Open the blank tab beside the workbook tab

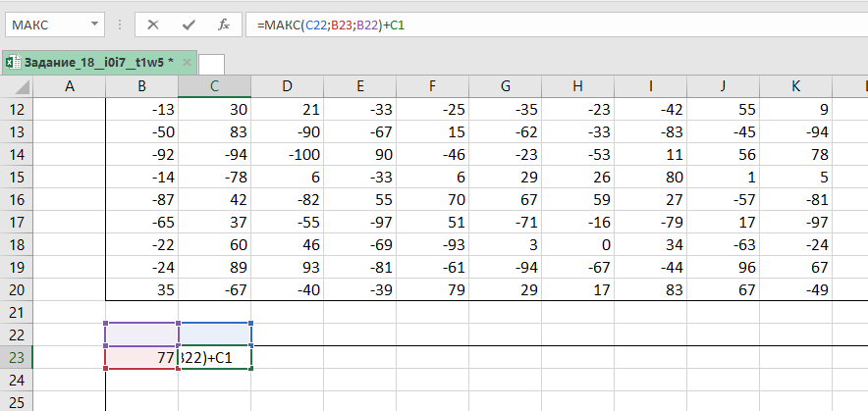click(x=211, y=63)
